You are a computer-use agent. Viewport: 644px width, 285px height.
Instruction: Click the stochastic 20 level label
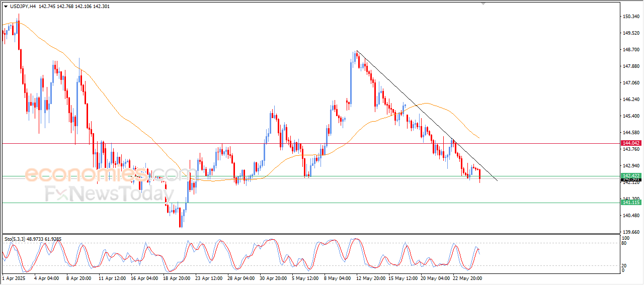click(x=624, y=265)
